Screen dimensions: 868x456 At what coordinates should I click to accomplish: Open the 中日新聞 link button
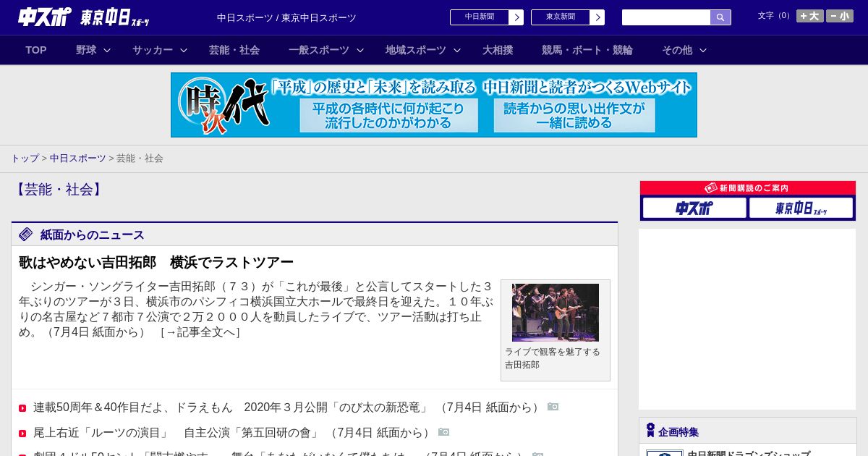[x=479, y=17]
